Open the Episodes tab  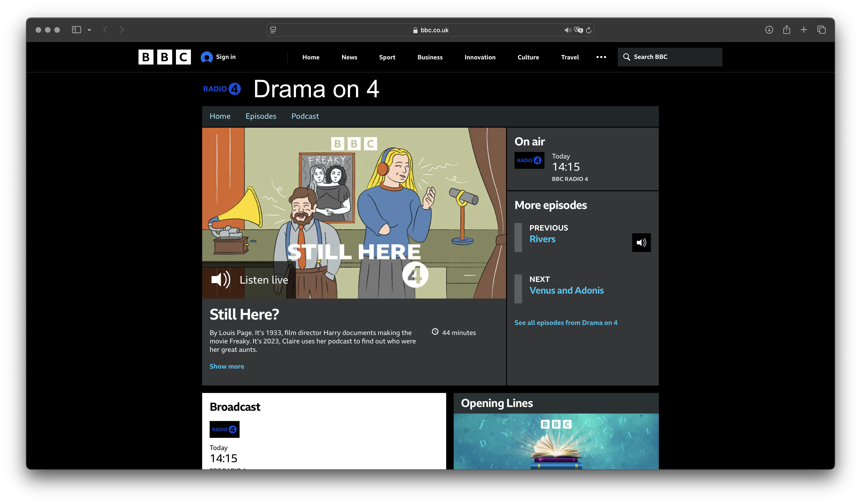click(261, 116)
